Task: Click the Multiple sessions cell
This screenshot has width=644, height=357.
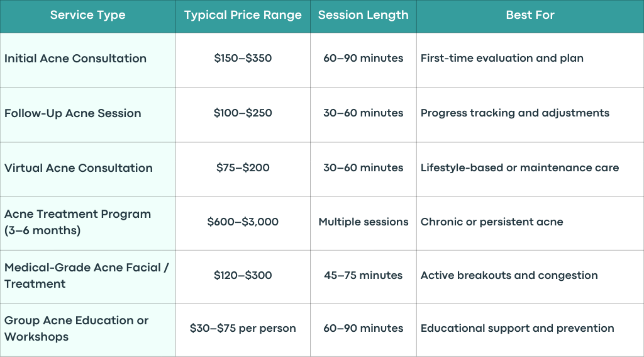Action: tap(363, 222)
